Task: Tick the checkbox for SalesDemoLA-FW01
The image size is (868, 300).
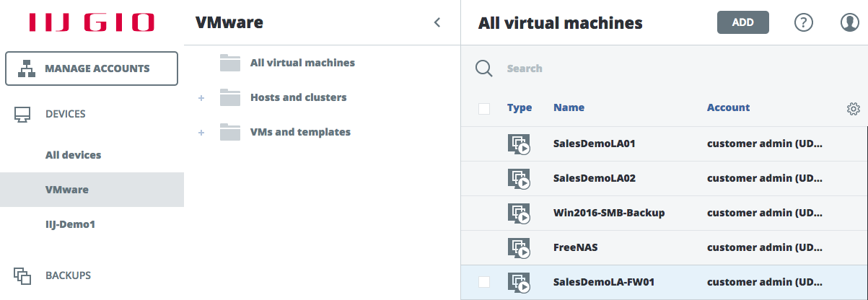Action: coord(484,282)
